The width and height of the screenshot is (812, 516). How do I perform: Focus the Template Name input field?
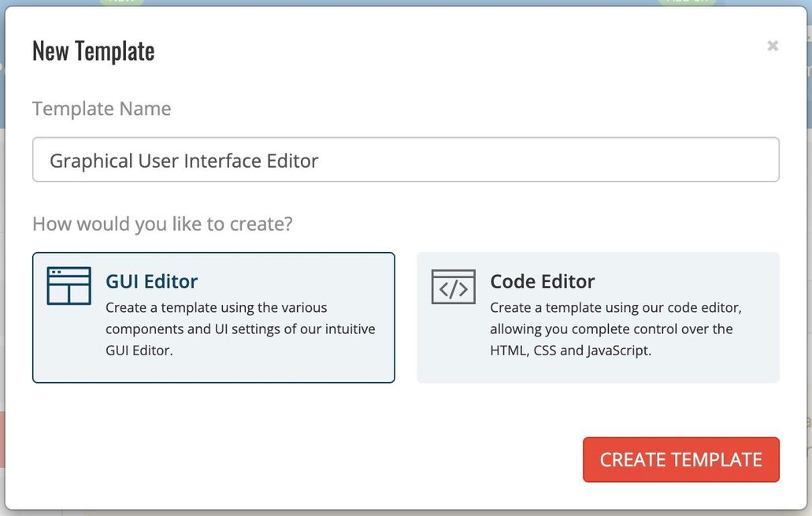tap(406, 160)
